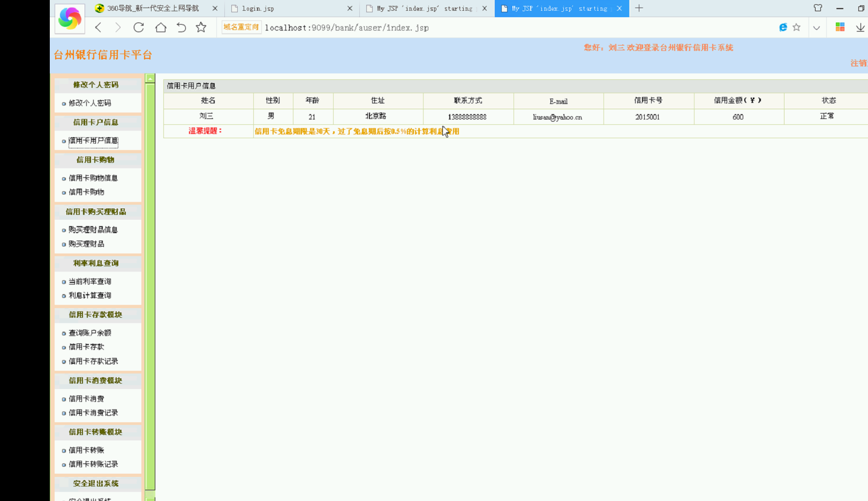Expand the address bar dropdown chevron
Viewport: 868px width, 501px height.
tap(817, 28)
